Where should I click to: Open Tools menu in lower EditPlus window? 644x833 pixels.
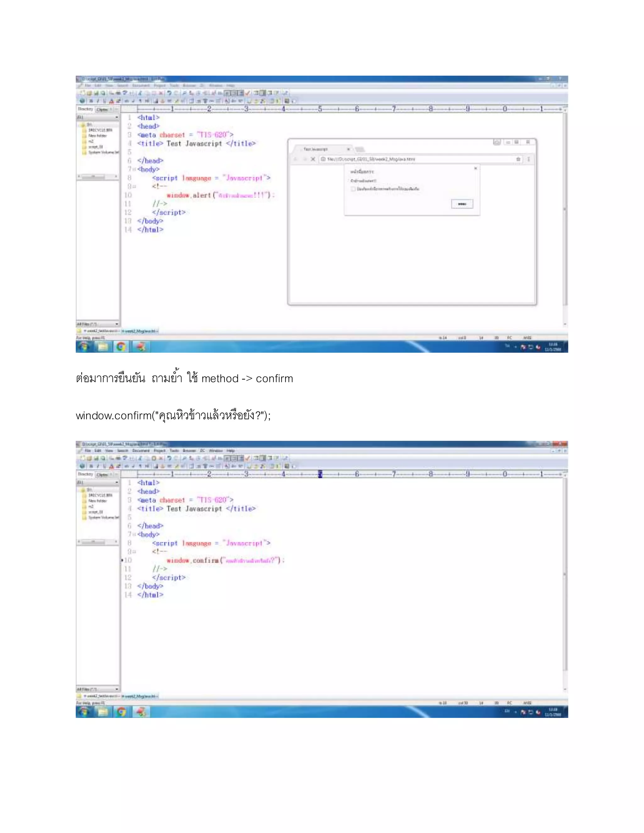coord(174,450)
